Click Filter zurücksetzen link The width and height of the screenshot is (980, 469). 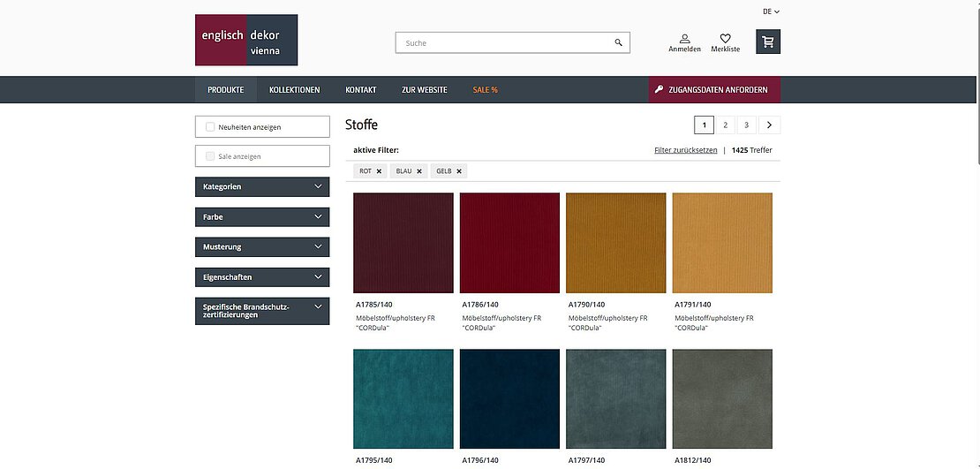click(686, 150)
